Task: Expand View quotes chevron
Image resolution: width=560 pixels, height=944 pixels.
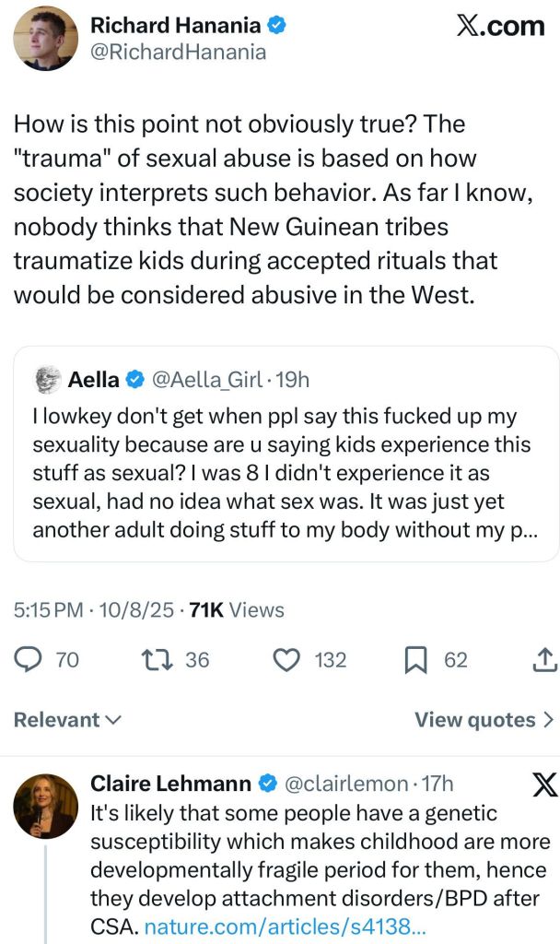Action: pos(549,720)
